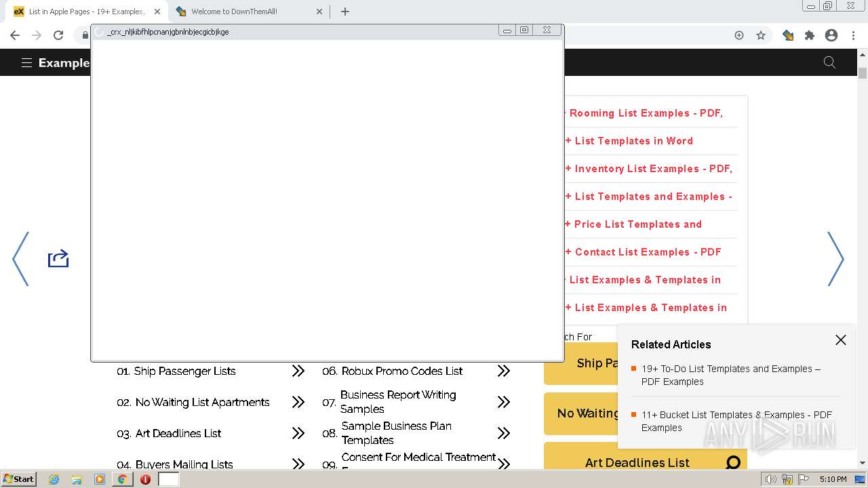The image size is (868, 488).
Task: Close the Related Articles popup
Action: coord(841,340)
